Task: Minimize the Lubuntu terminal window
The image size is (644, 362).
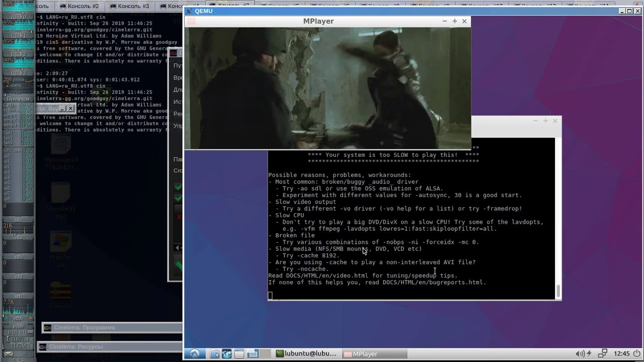Action: pos(535,121)
